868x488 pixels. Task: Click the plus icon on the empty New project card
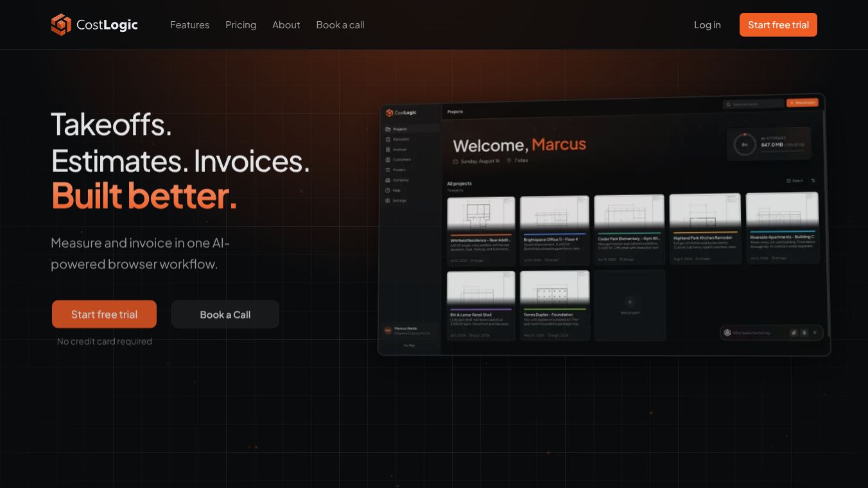pos(630,302)
